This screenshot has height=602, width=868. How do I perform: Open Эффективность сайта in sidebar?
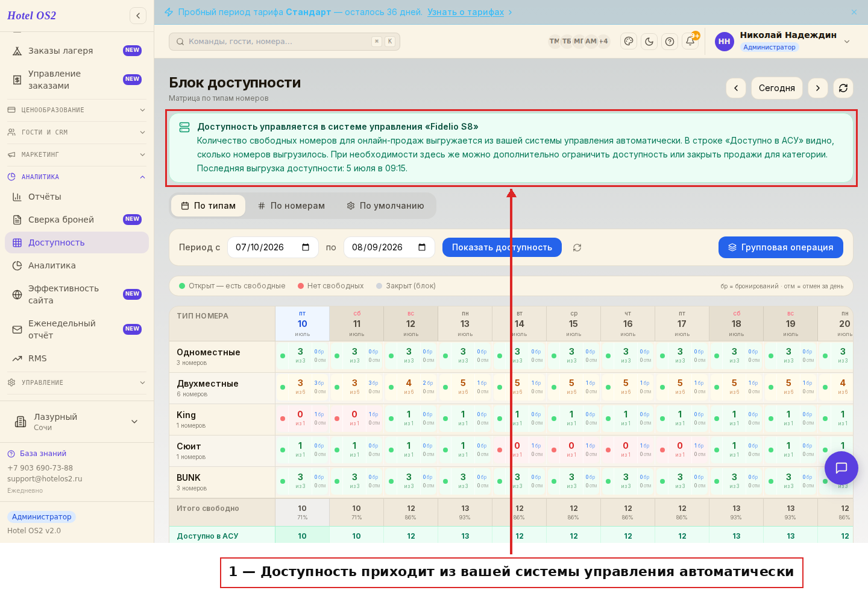pyautogui.click(x=77, y=294)
